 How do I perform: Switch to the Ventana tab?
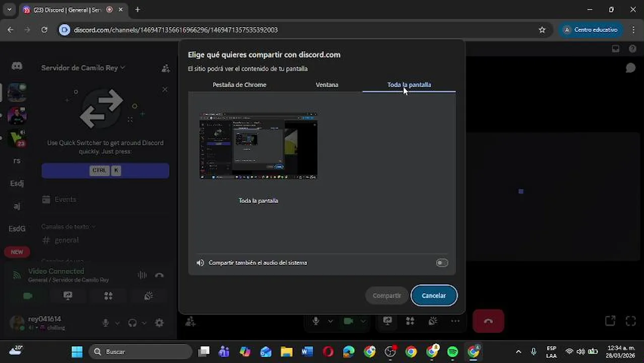(x=327, y=85)
